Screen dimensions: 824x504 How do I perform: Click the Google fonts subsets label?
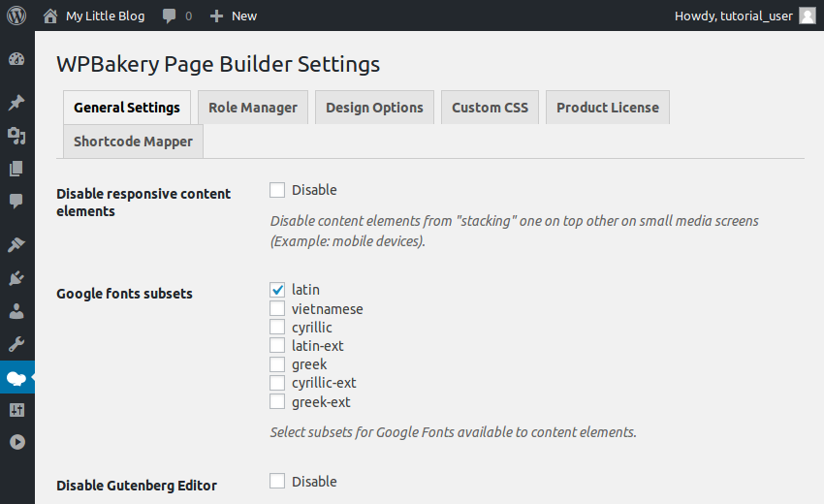[124, 294]
